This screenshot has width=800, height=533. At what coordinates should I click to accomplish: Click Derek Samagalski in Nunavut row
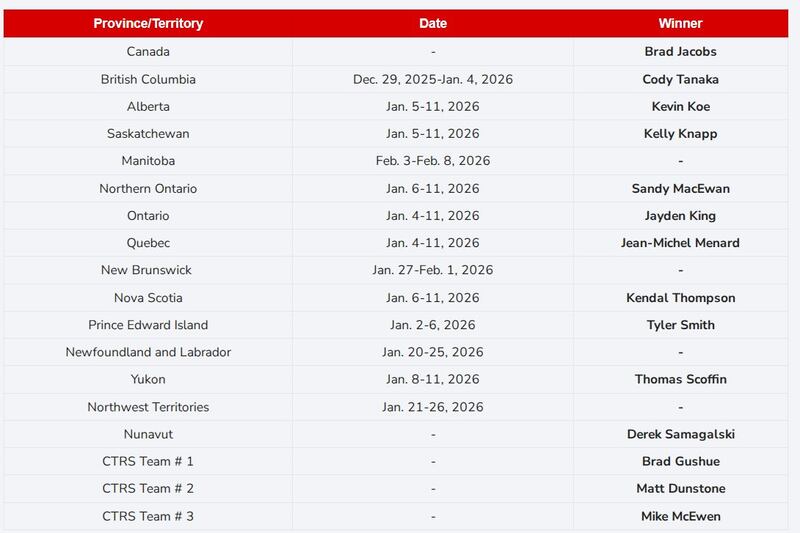coord(680,434)
